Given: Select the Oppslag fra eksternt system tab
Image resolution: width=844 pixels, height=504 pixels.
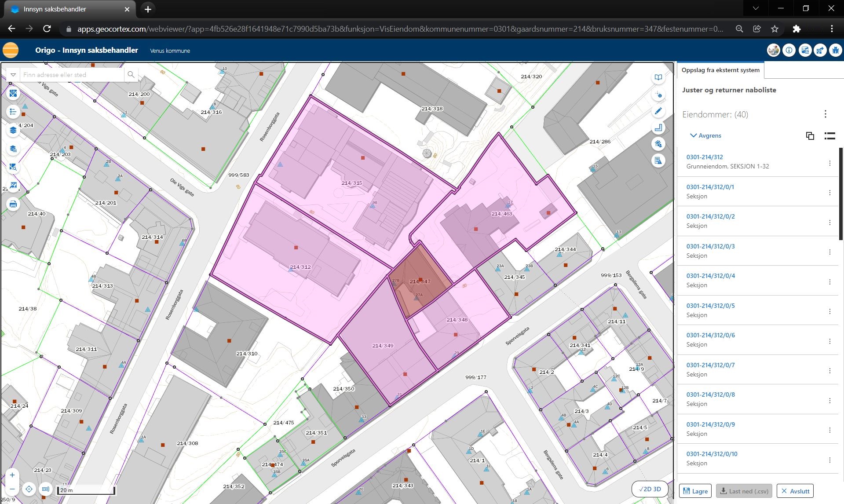Looking at the screenshot, I should [720, 70].
